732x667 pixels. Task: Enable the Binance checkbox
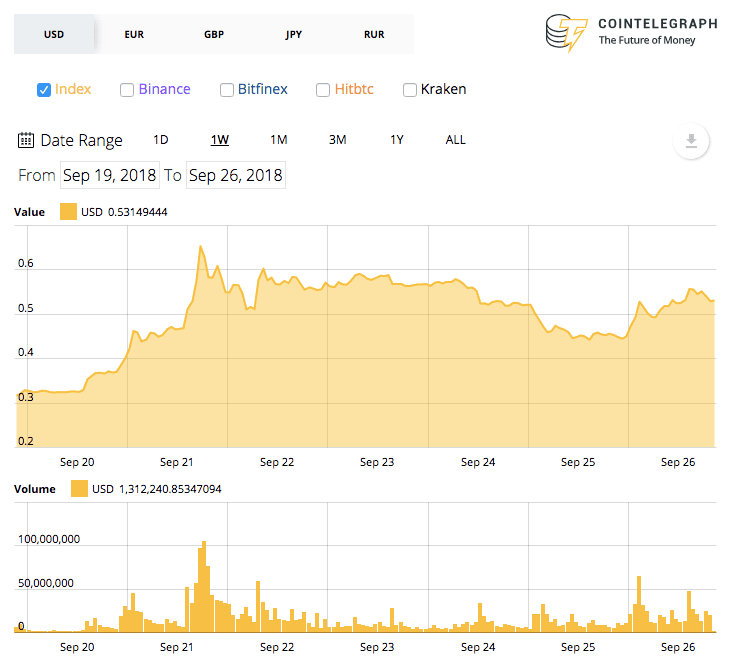tap(127, 90)
